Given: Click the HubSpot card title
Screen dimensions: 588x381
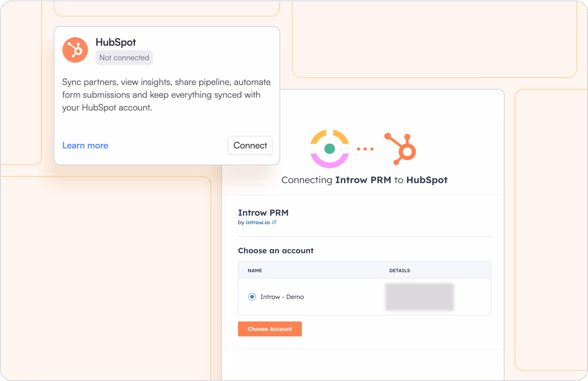Looking at the screenshot, I should pos(116,42).
